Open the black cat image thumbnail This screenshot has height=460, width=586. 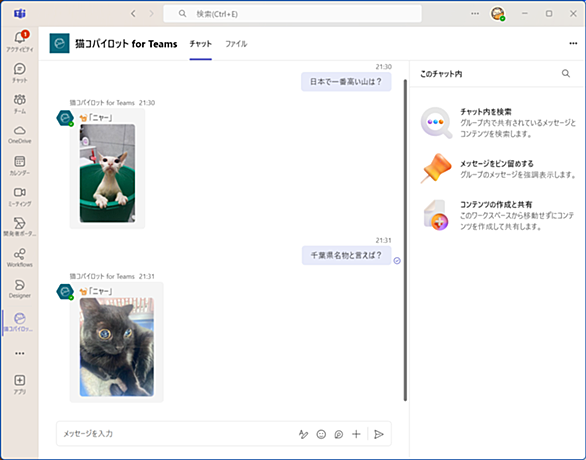point(117,347)
